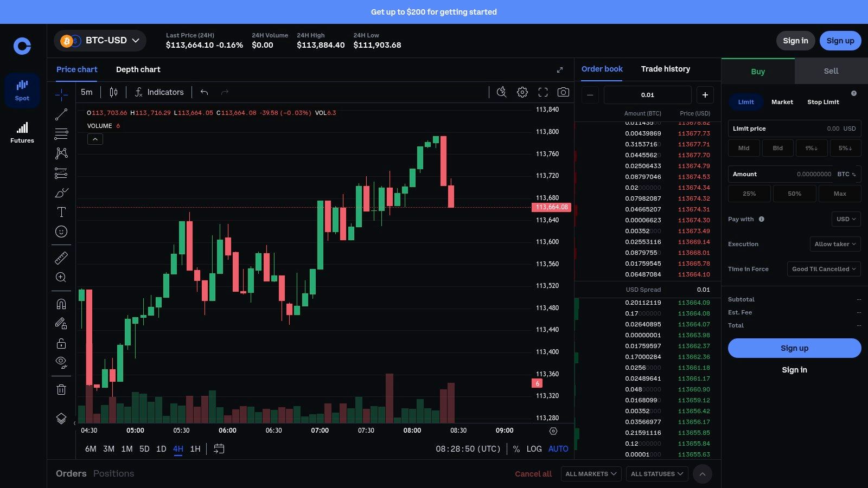Open the Positions tab
The height and width of the screenshot is (488, 868).
113,473
